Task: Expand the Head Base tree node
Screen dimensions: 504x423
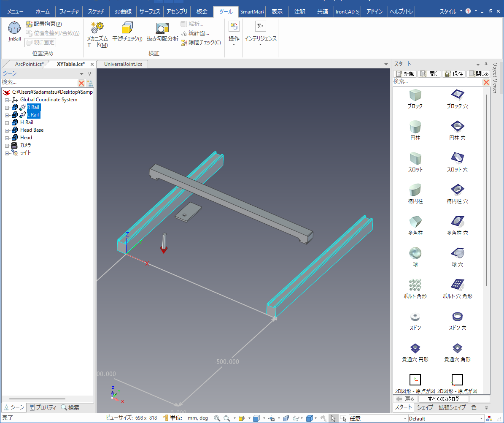Action: 7,130
